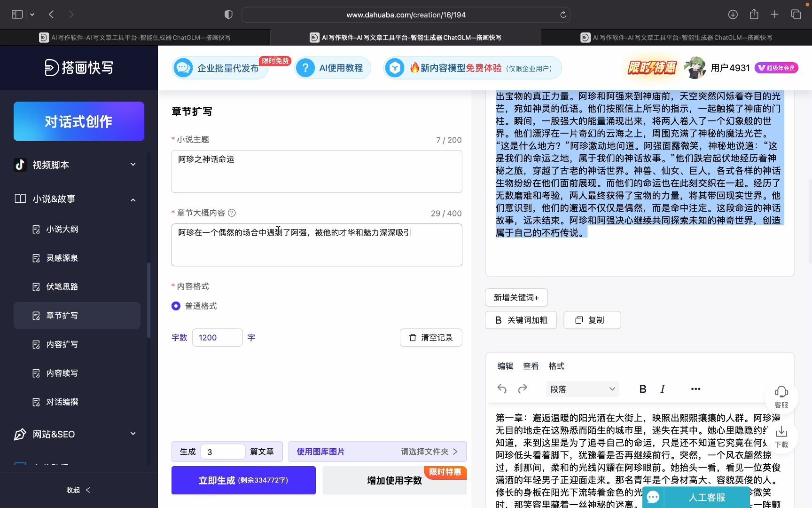
Task: Add a new browser tab with plus icon
Action: (775, 15)
